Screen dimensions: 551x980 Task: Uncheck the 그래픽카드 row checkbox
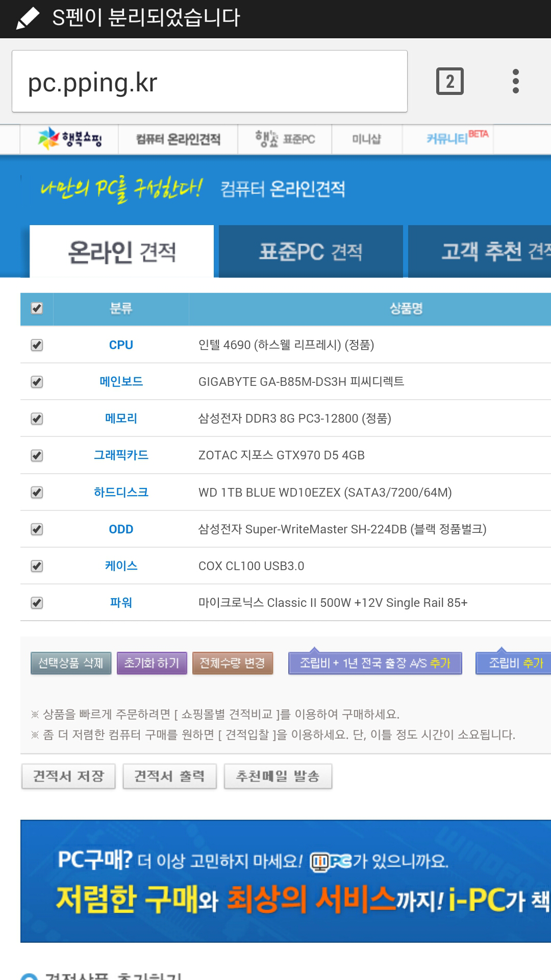tap(37, 455)
